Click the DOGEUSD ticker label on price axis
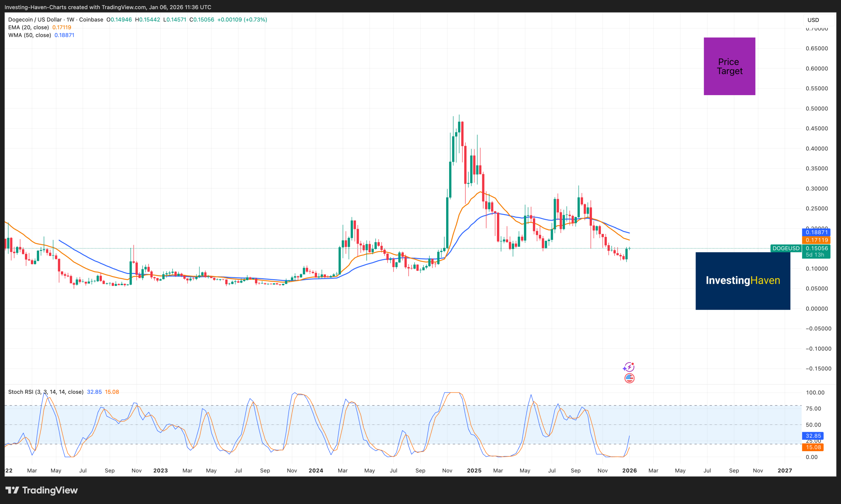 (x=785, y=248)
